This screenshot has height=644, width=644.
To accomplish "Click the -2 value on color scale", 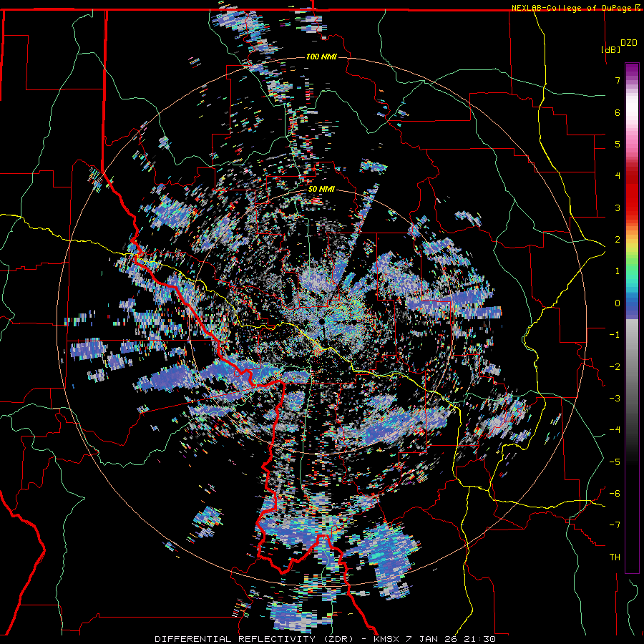I will 615,367.
